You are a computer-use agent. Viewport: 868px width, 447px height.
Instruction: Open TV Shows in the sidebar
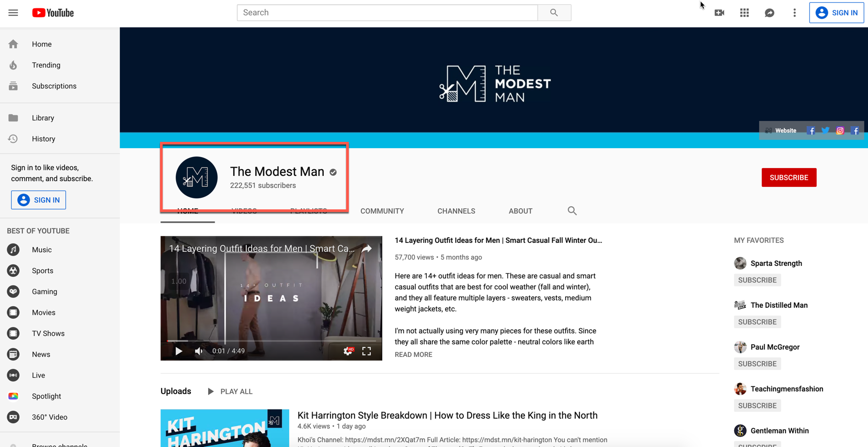pyautogui.click(x=60, y=334)
